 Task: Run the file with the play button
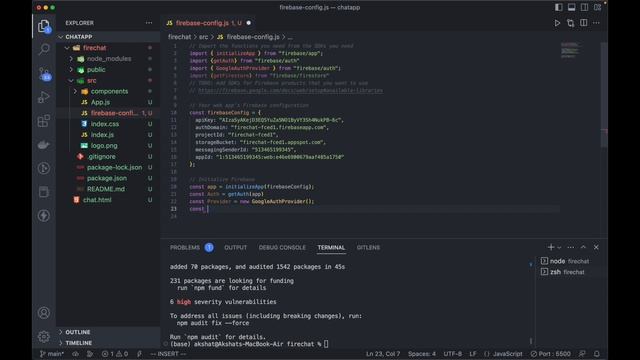click(x=557, y=23)
